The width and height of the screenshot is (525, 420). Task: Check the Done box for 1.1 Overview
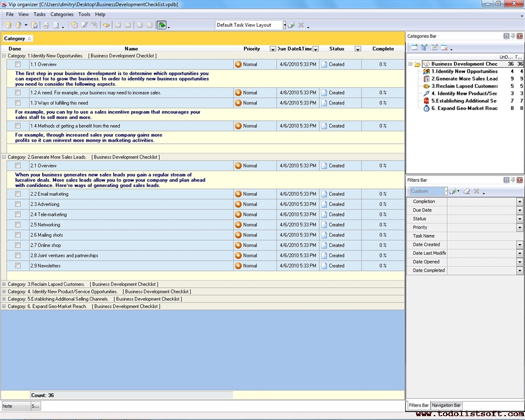coord(18,65)
